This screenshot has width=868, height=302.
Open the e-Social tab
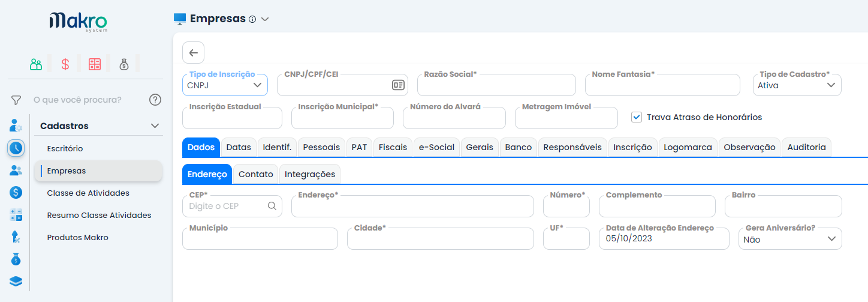coord(437,147)
